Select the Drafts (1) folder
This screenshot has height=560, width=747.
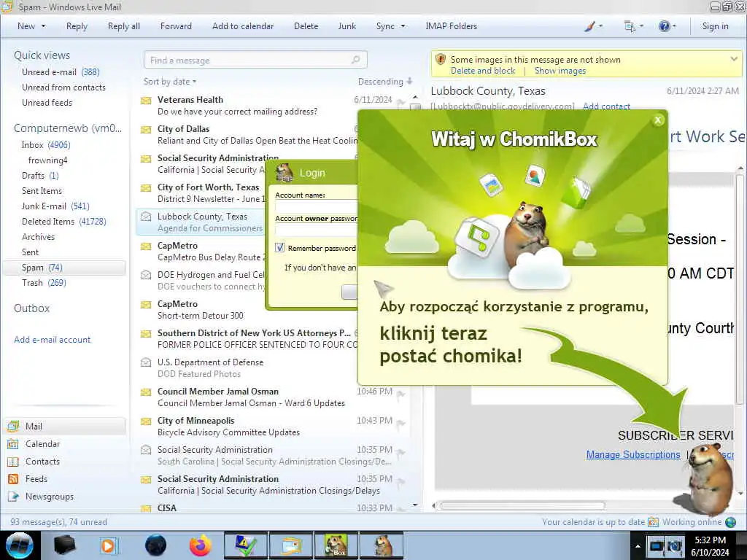[x=40, y=176]
